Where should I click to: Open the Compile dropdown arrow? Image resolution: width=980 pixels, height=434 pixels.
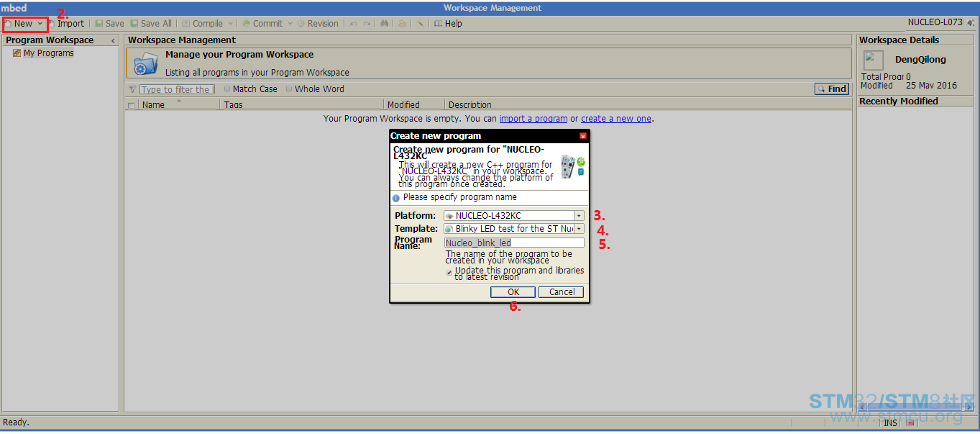(x=230, y=24)
